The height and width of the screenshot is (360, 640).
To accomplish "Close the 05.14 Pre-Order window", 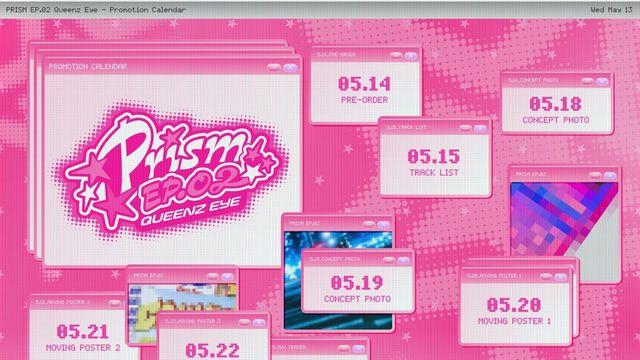I will tap(411, 56).
